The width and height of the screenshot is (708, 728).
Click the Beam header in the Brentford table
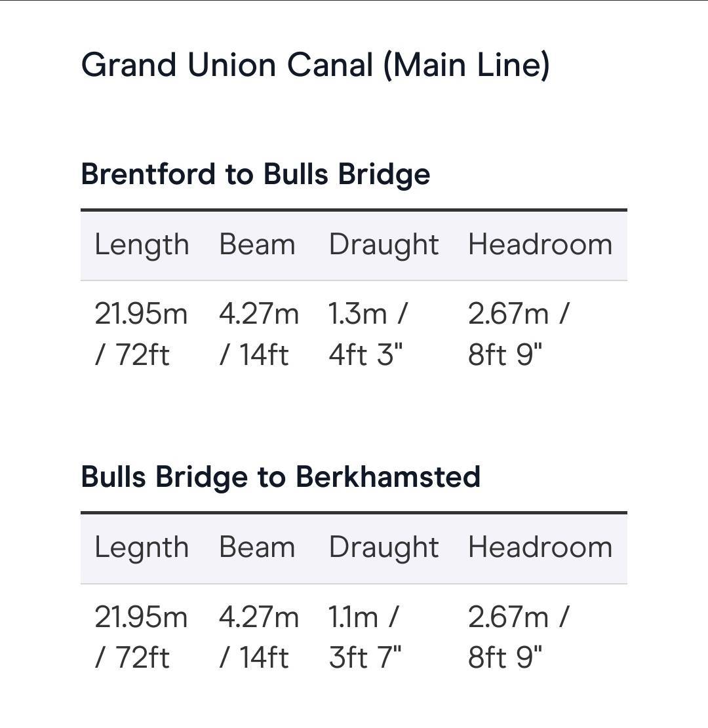[x=257, y=244]
